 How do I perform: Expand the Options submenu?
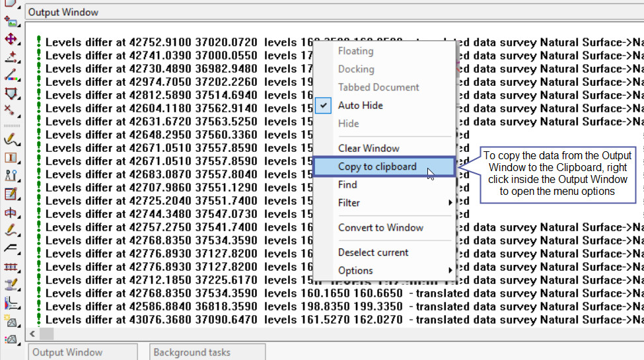coord(451,270)
